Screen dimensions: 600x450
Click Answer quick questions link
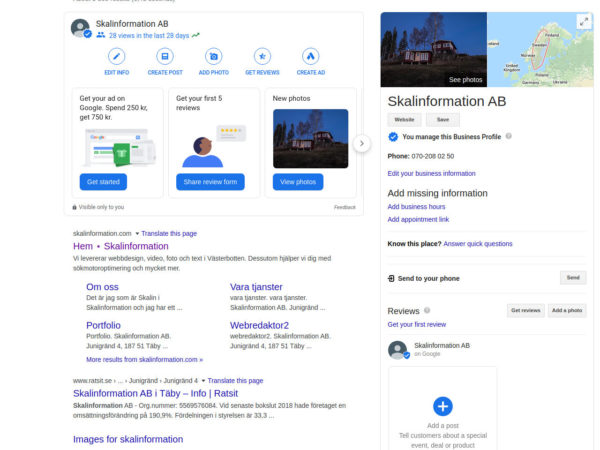point(478,244)
